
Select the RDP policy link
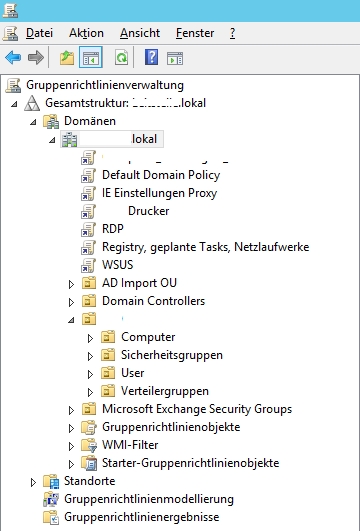point(113,229)
